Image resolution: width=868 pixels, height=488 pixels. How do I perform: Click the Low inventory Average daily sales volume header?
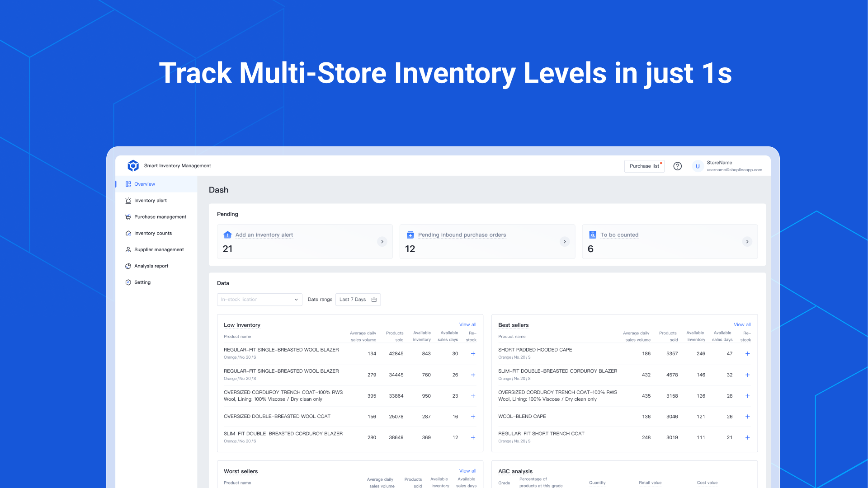(363, 337)
